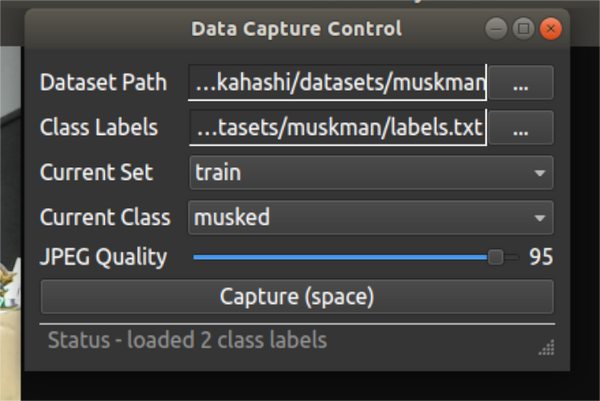This screenshot has width=600, height=401.
Task: Click the Class Labels label
Action: coord(99,128)
